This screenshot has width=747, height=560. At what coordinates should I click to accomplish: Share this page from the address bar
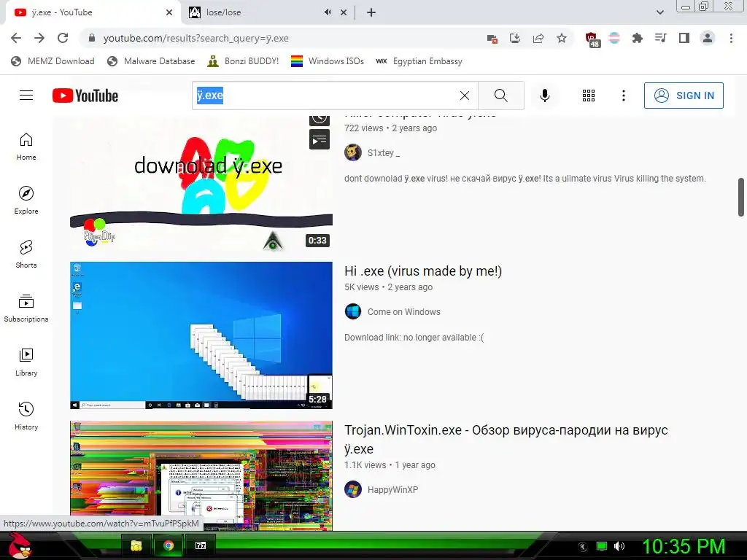pos(538,38)
